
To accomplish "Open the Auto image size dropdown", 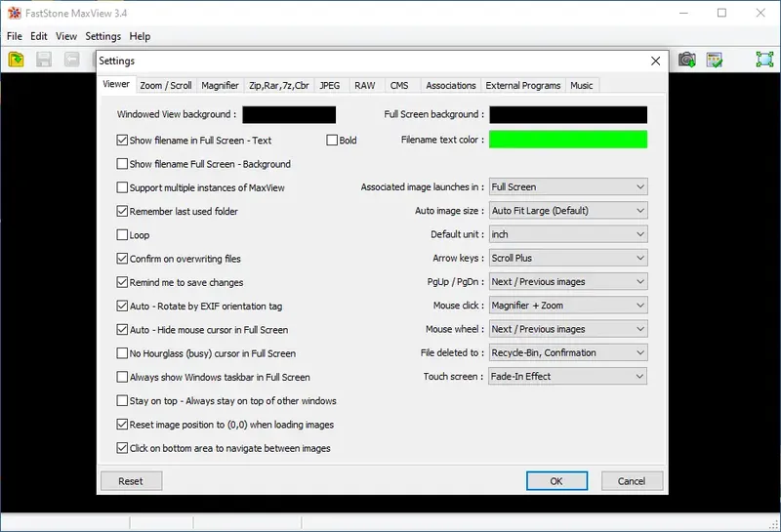I will [x=568, y=210].
